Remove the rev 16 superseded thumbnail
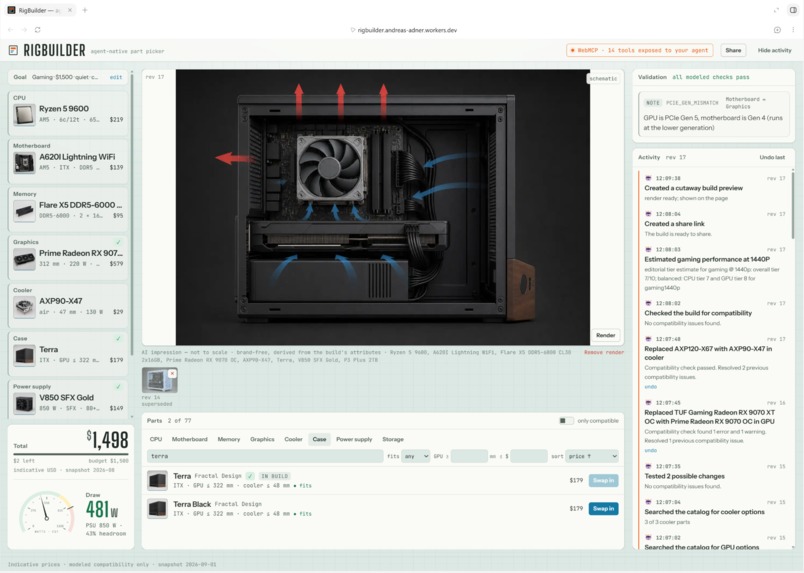The width and height of the screenshot is (804, 573). pyautogui.click(x=173, y=373)
